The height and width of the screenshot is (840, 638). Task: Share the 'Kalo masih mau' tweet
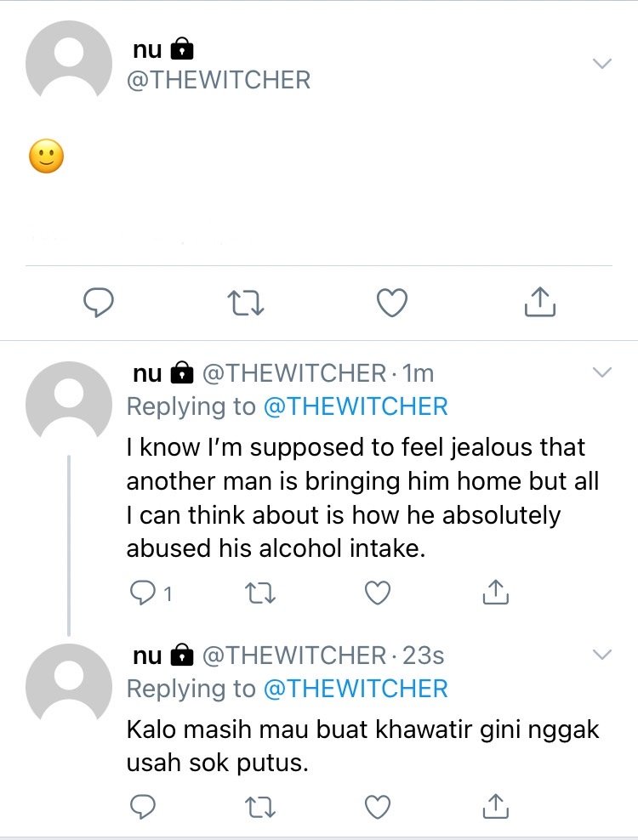point(495,806)
